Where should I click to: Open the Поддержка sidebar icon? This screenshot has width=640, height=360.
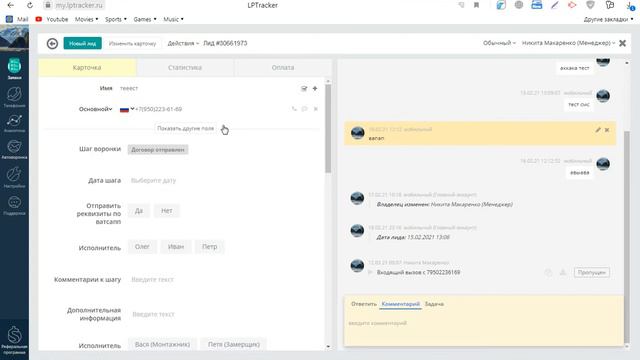(x=14, y=205)
